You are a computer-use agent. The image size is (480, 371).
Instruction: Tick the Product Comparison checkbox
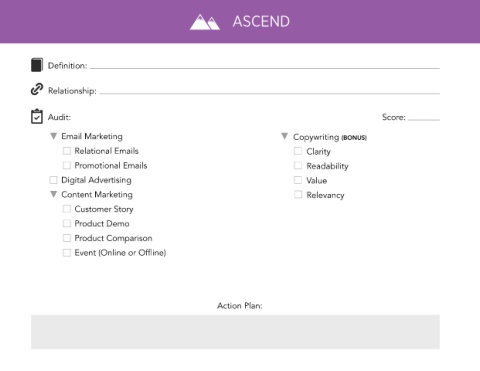[x=67, y=238]
